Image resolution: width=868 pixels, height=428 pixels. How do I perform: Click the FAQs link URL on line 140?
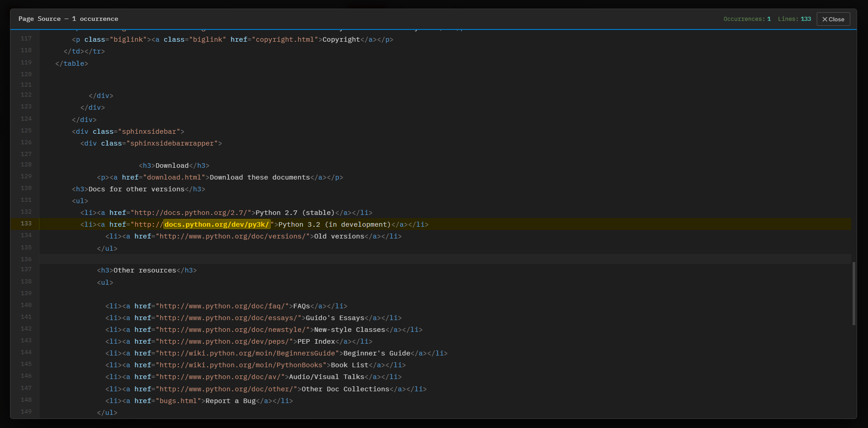[223, 306]
